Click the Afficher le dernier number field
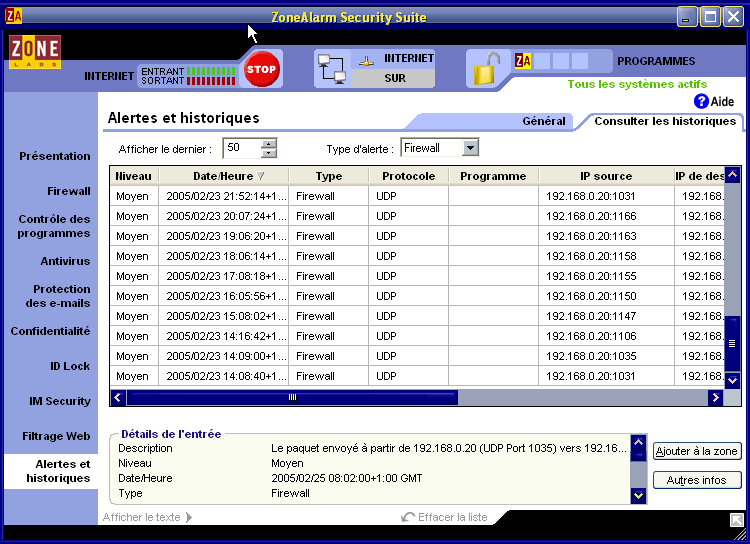Viewport: 750px width, 544px height. click(243, 148)
